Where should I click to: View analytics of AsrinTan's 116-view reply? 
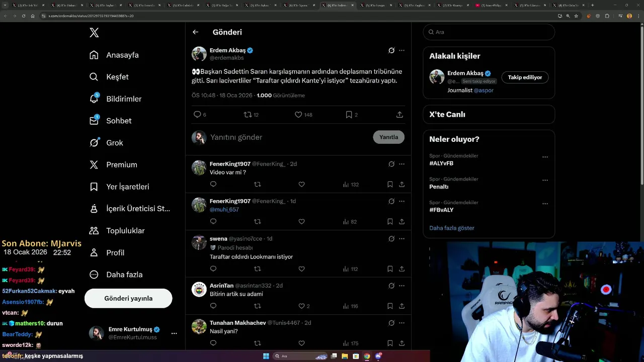351,306
